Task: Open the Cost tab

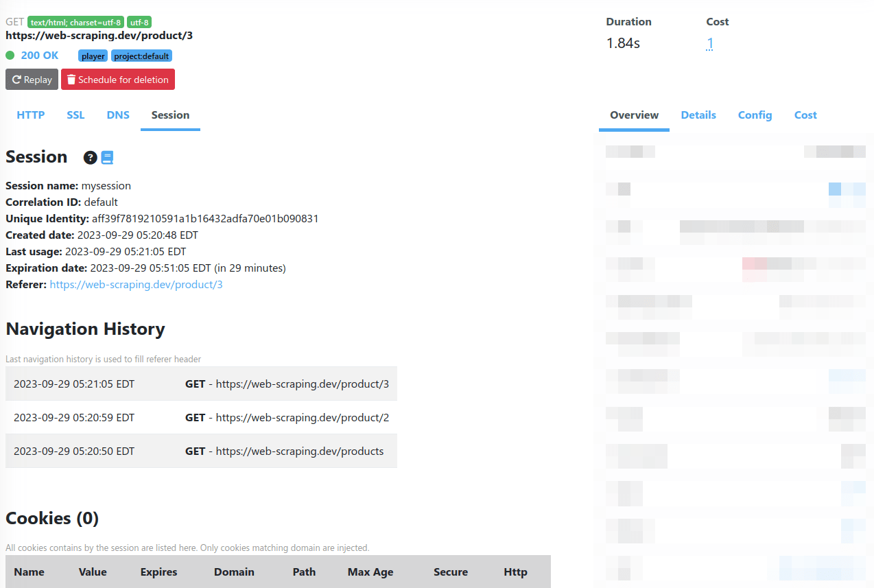Action: click(805, 115)
